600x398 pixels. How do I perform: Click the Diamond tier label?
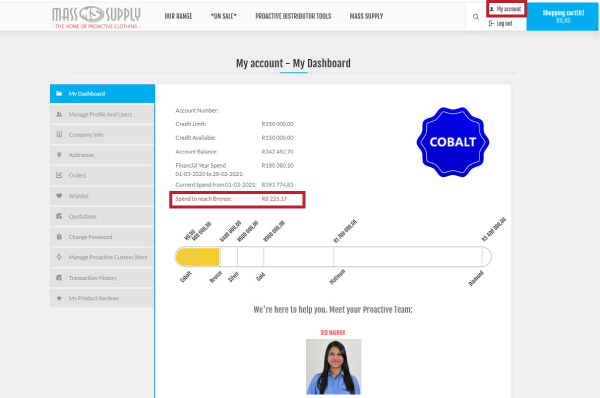[x=476, y=278]
